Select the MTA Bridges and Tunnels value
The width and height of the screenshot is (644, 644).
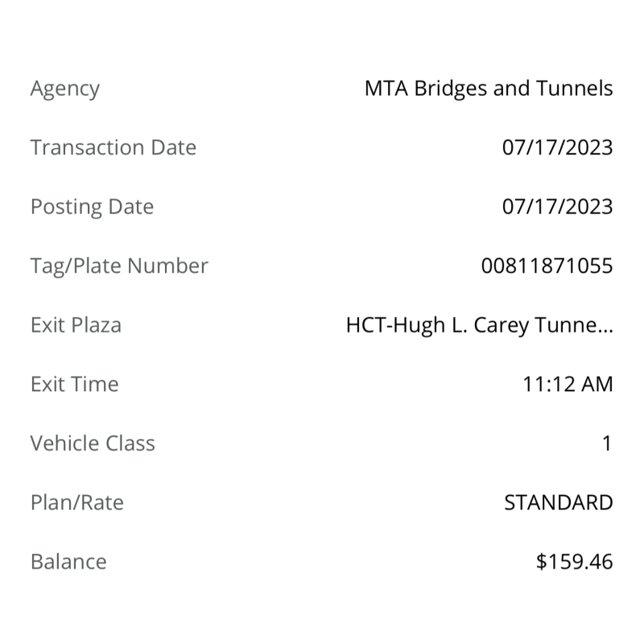tap(489, 89)
